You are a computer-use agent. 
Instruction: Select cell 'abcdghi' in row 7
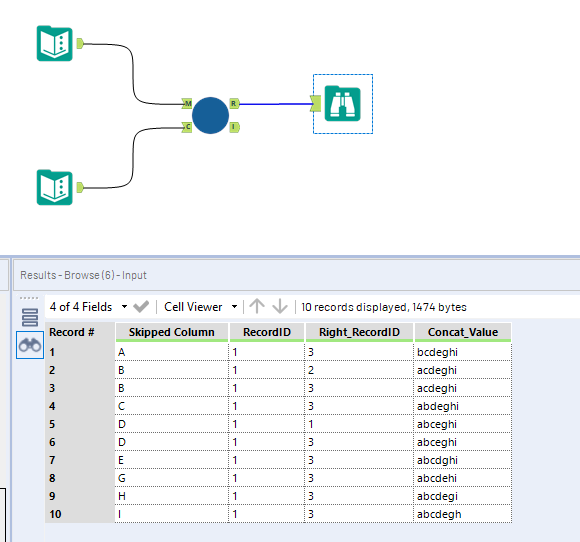click(x=463, y=460)
